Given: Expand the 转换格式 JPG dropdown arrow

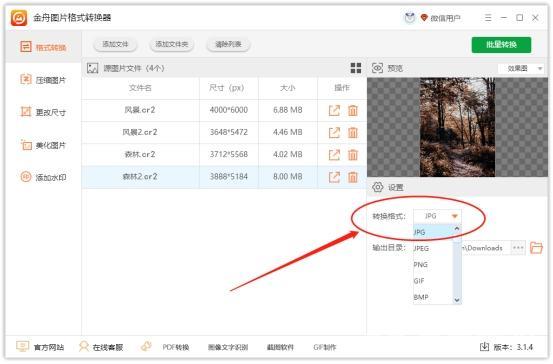Looking at the screenshot, I should 455,216.
